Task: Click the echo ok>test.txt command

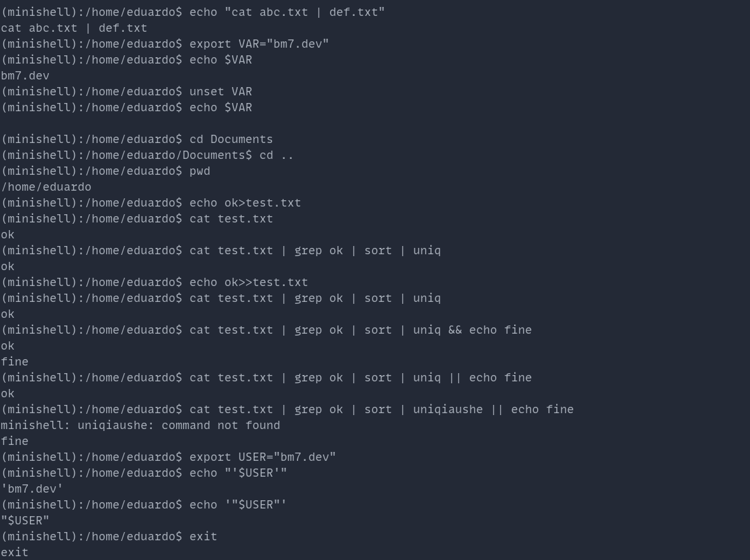Action: [245, 203]
